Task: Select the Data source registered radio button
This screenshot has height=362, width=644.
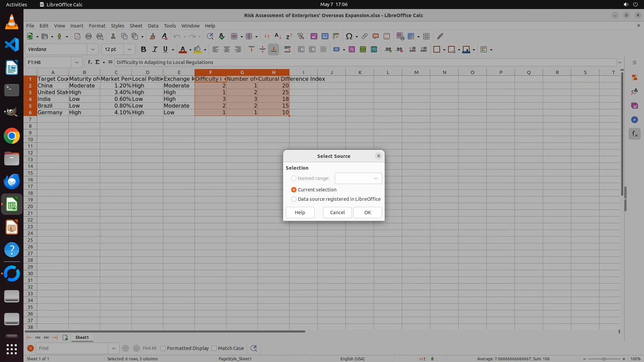Action: [294, 199]
